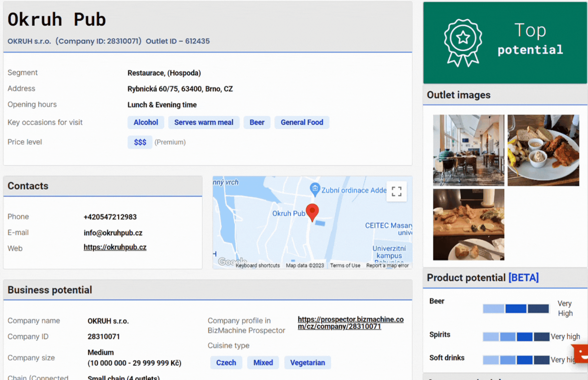
Task: Select the General Food tag
Action: 302,122
